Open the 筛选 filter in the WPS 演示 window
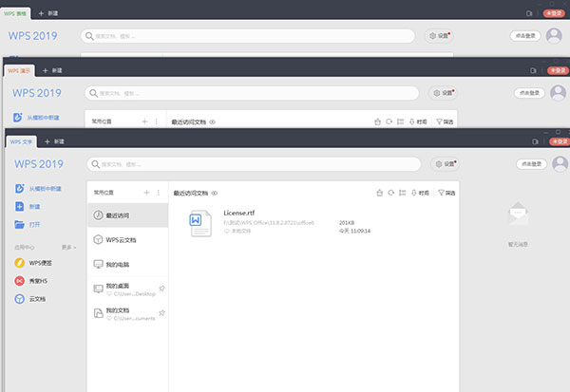The image size is (570, 392). pyautogui.click(x=445, y=121)
